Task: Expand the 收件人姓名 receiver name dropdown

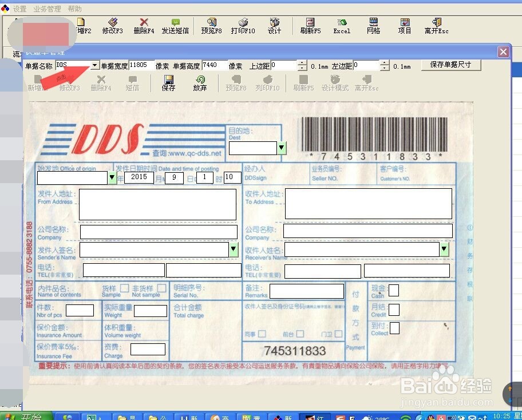Action: coord(444,249)
